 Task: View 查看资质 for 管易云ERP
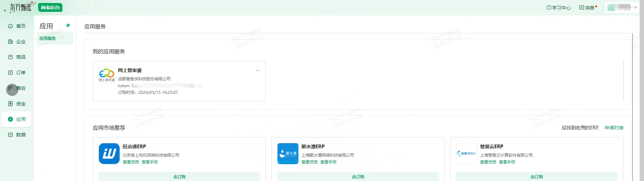pyautogui.click(x=488, y=162)
